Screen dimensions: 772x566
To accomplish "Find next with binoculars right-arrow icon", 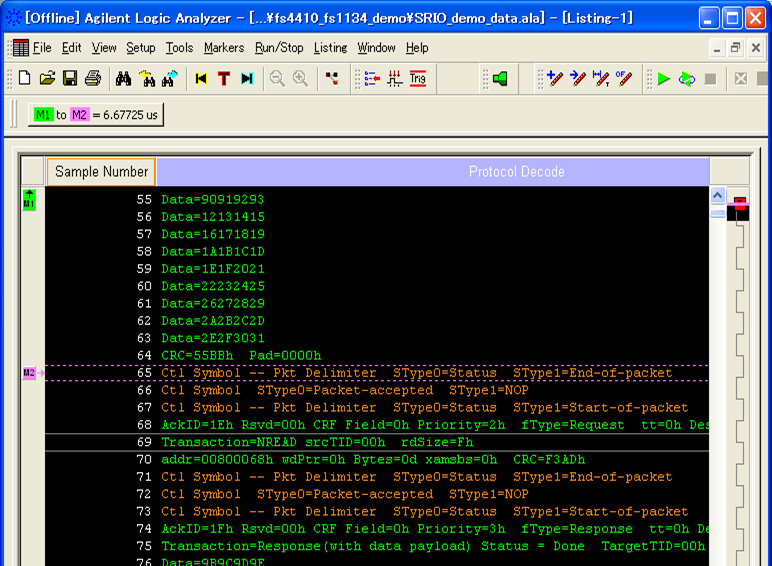I will point(169,79).
